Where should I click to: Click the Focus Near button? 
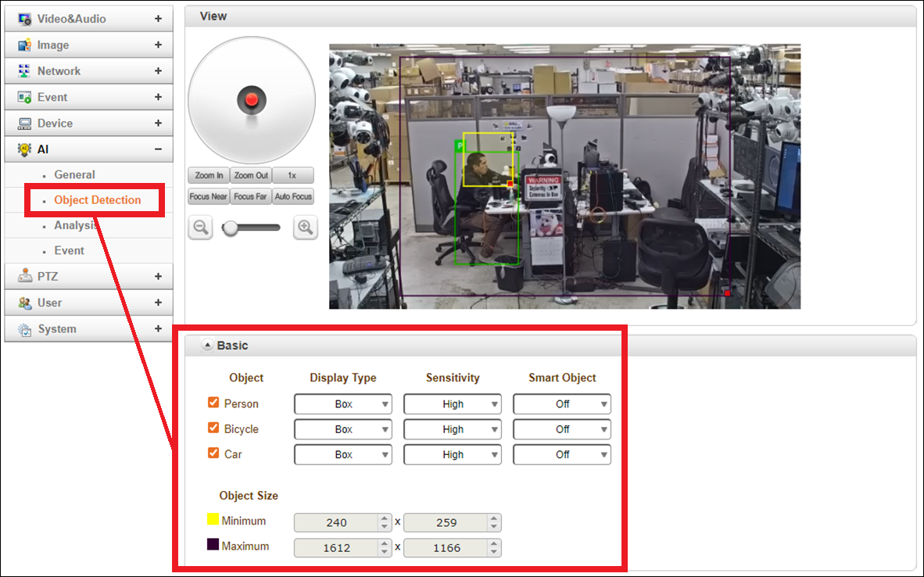pyautogui.click(x=209, y=196)
